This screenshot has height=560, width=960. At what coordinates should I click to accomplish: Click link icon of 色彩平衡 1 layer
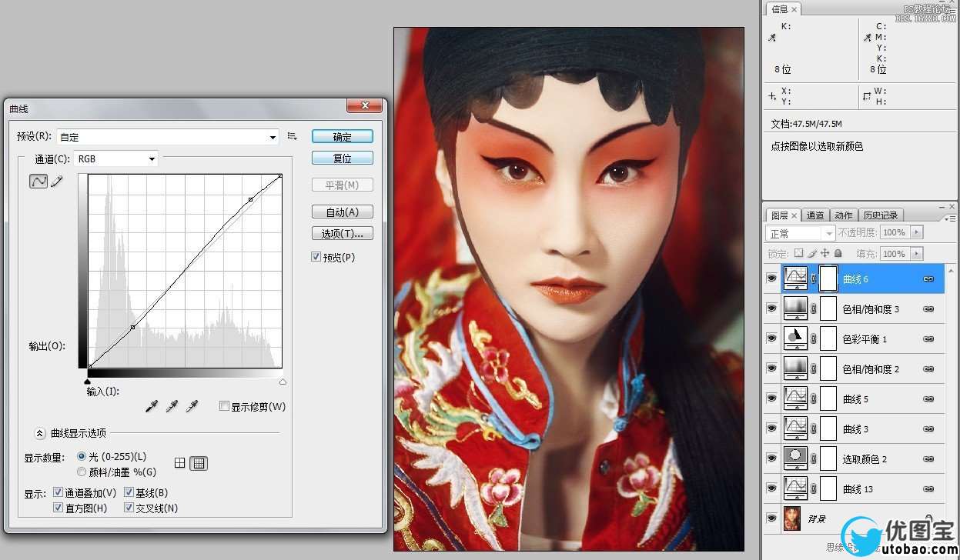point(928,338)
